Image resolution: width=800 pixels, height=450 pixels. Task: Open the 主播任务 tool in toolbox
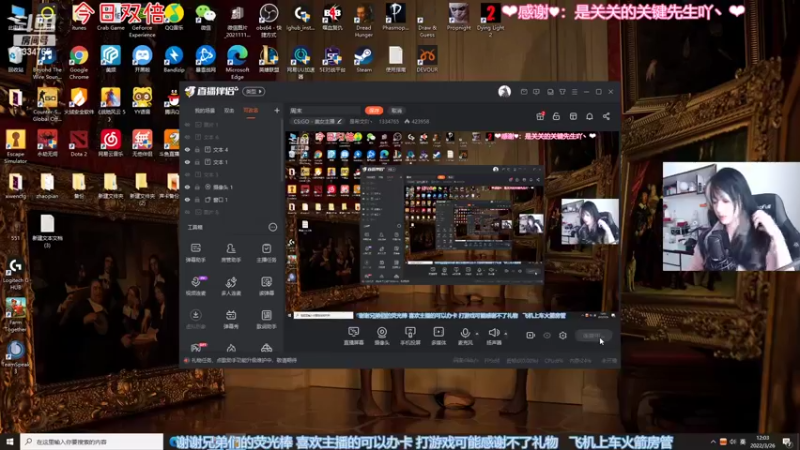point(266,252)
